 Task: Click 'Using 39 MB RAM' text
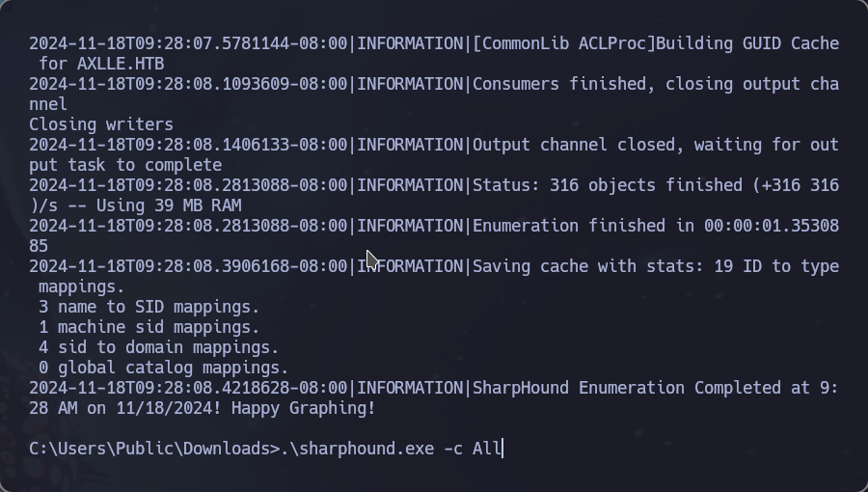pyautogui.click(x=169, y=205)
